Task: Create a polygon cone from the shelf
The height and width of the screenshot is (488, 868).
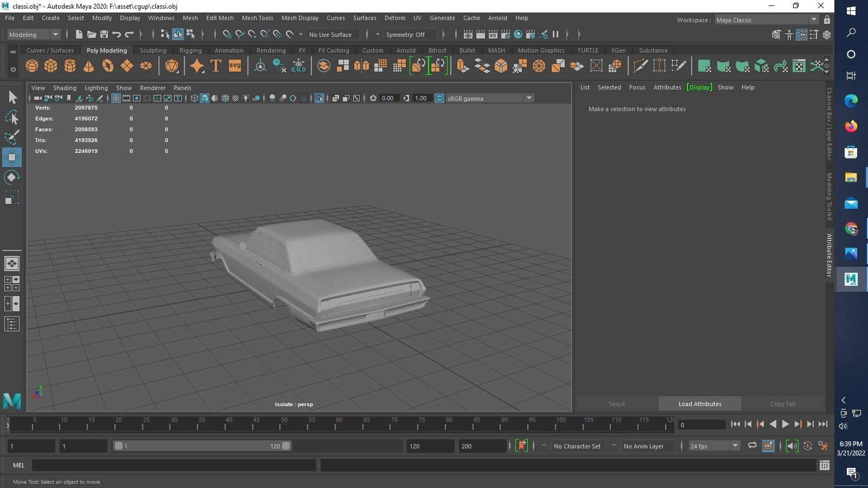Action: [x=89, y=66]
